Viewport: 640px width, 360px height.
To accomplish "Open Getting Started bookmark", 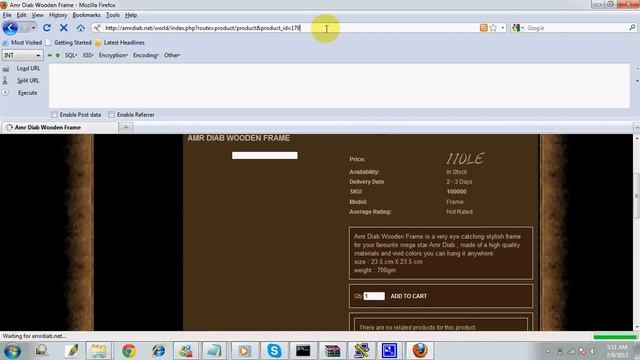I will (69, 42).
